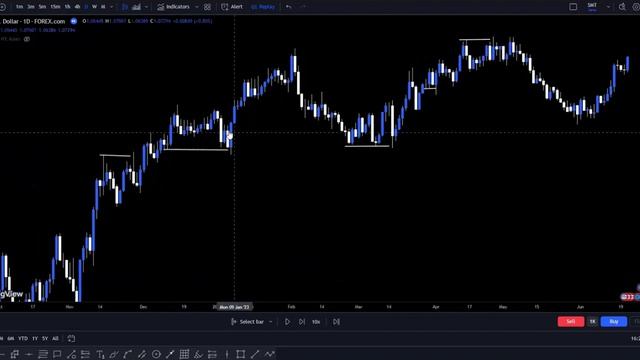Click the Dollar 1D FOREX.com symbol title
640x360 pixels.
[33, 21]
